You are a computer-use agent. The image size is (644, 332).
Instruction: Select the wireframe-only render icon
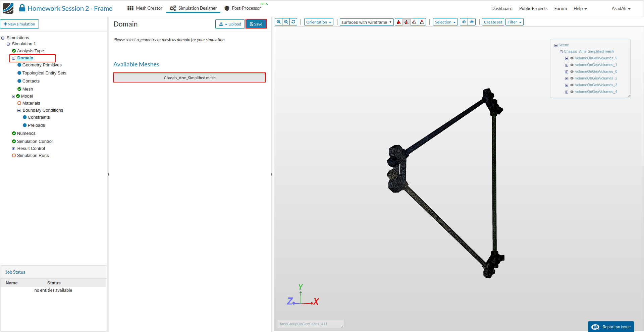pyautogui.click(x=414, y=22)
